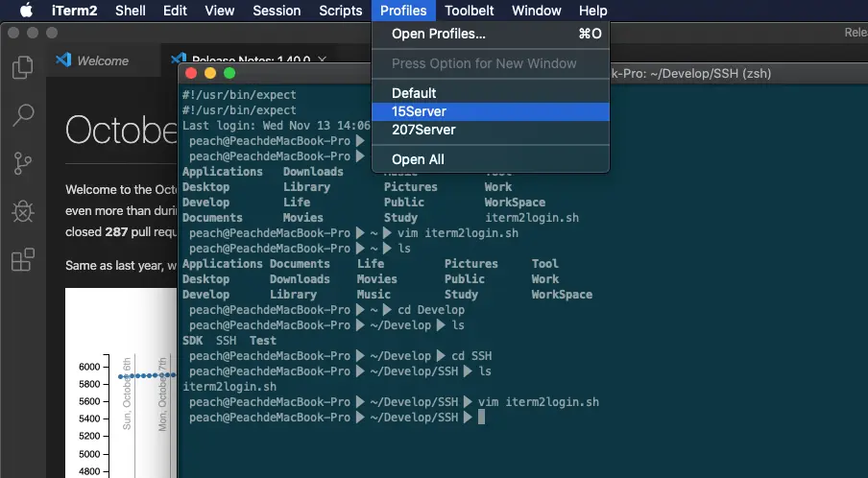Click the terminal window red close button
Viewport: 868px width, 478px height.
(x=191, y=73)
